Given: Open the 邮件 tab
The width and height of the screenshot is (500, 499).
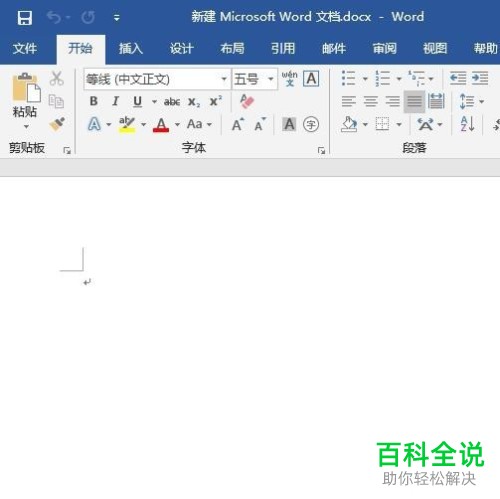Looking at the screenshot, I should tap(334, 49).
